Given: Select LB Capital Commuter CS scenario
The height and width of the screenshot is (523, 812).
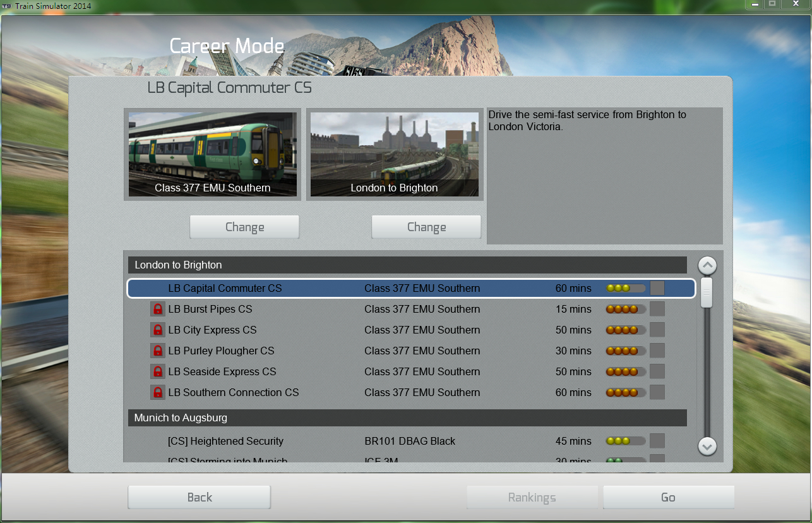Looking at the screenshot, I should (411, 288).
